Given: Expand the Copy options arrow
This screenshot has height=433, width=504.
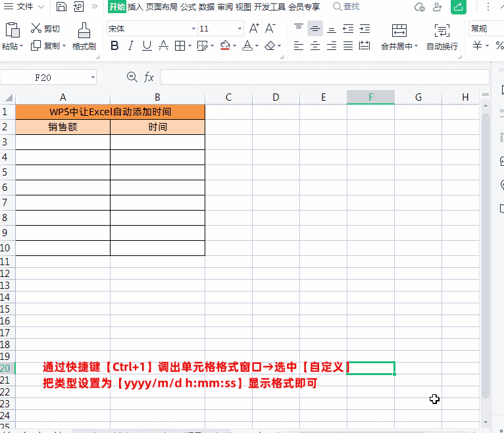Looking at the screenshot, I should click(x=64, y=46).
